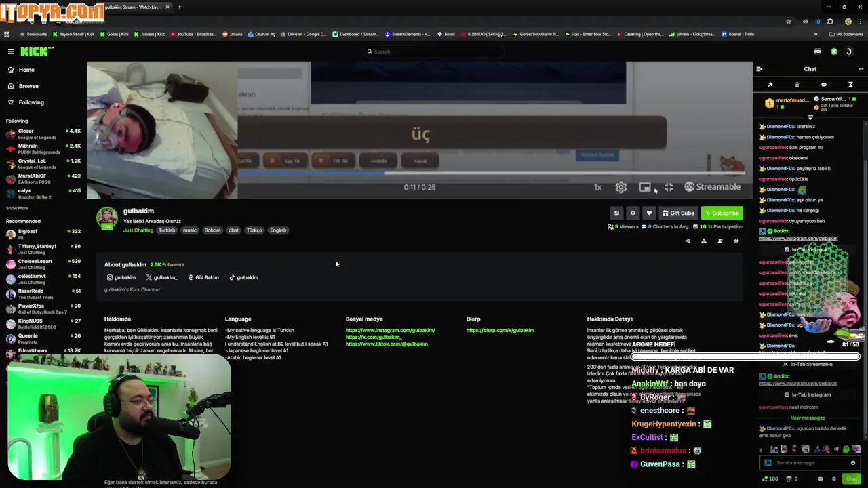The height and width of the screenshot is (488, 868).
Task: Open the Bookmarks bookmark in the bar
Action: (33, 34)
